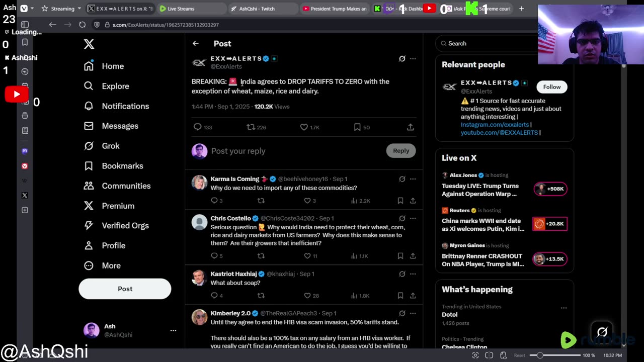Click the browser back arrow

tap(53, 25)
